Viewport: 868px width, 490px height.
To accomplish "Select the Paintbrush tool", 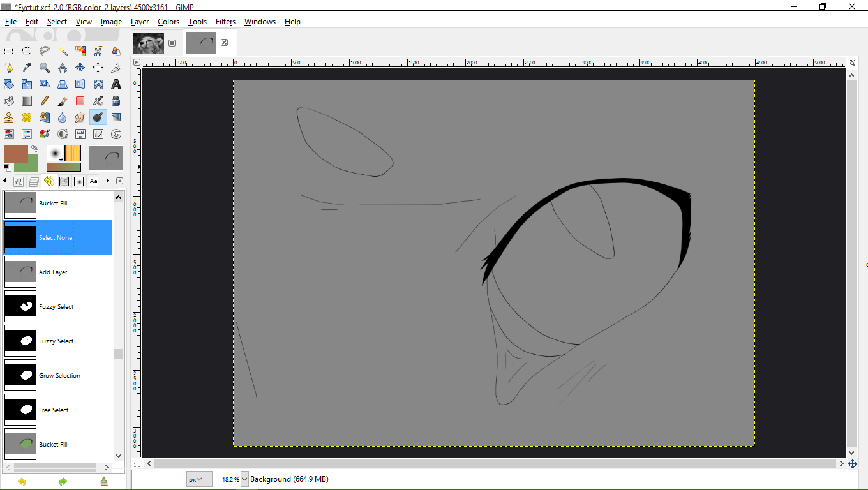I will [x=63, y=101].
